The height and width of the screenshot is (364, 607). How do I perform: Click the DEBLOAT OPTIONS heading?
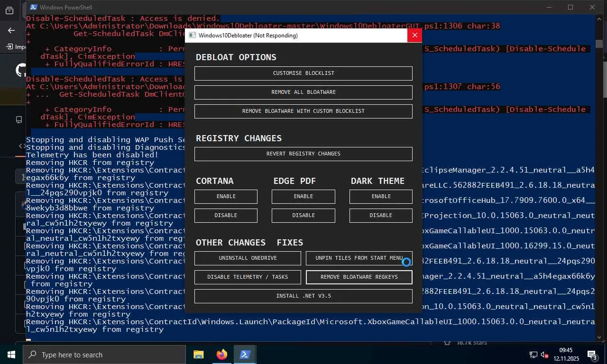(236, 57)
